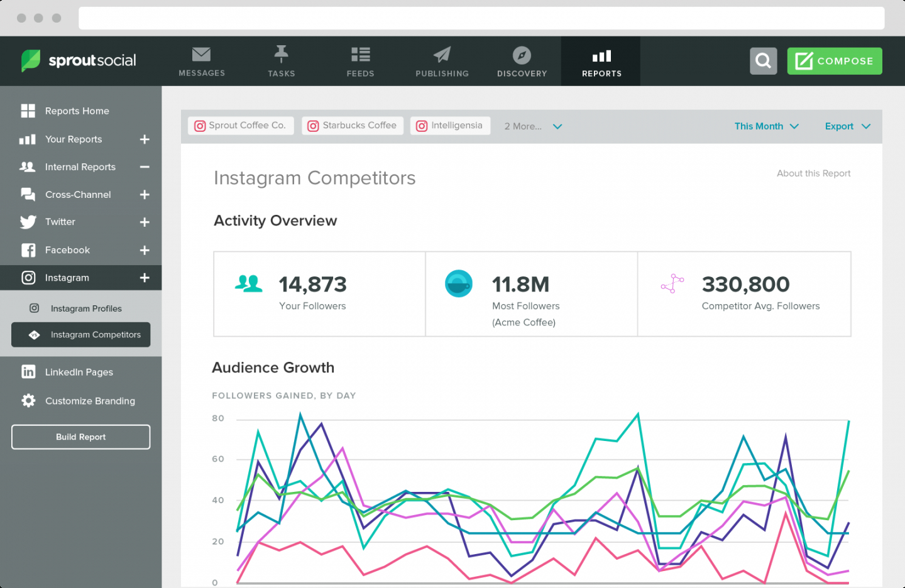Screen dimensions: 905x588
Task: Expand the Twitter reports section
Action: 145,222
